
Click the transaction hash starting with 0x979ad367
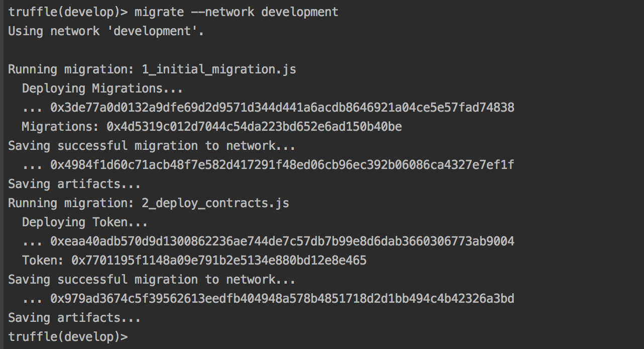click(x=282, y=299)
